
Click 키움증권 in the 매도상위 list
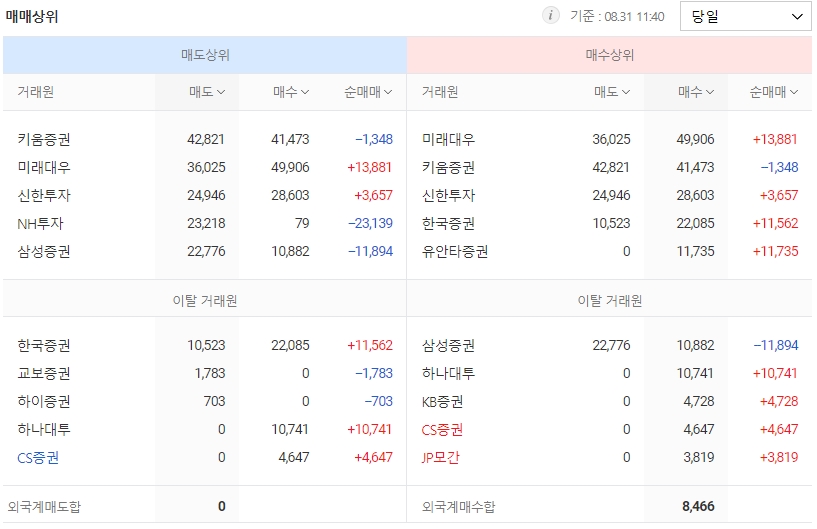tap(44, 139)
